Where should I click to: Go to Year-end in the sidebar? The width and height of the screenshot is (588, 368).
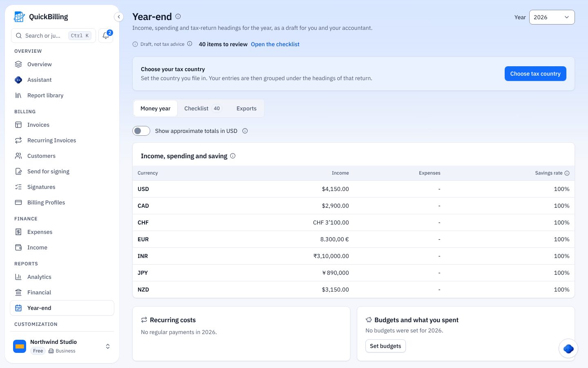pyautogui.click(x=62, y=308)
